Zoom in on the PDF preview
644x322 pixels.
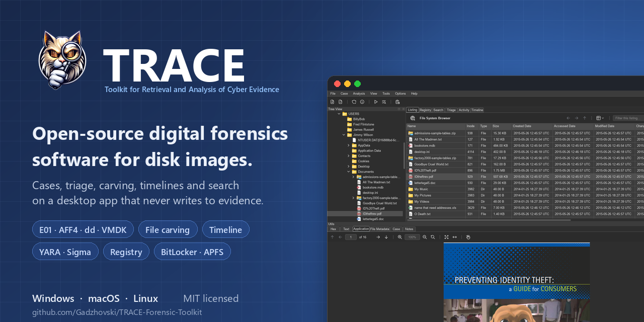click(x=400, y=237)
